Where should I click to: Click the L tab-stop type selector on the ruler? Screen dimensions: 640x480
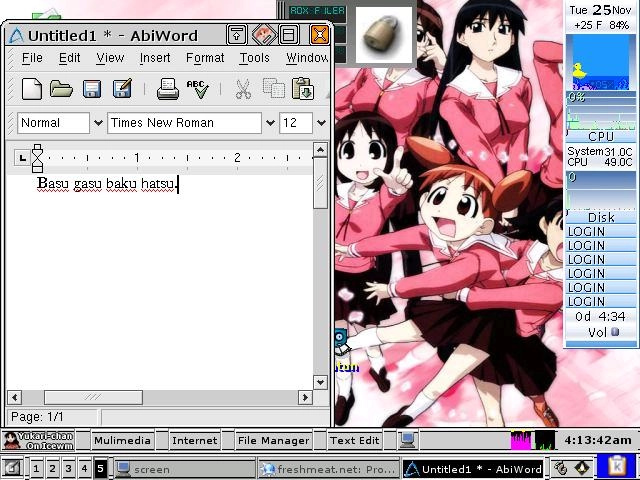[x=22, y=158]
